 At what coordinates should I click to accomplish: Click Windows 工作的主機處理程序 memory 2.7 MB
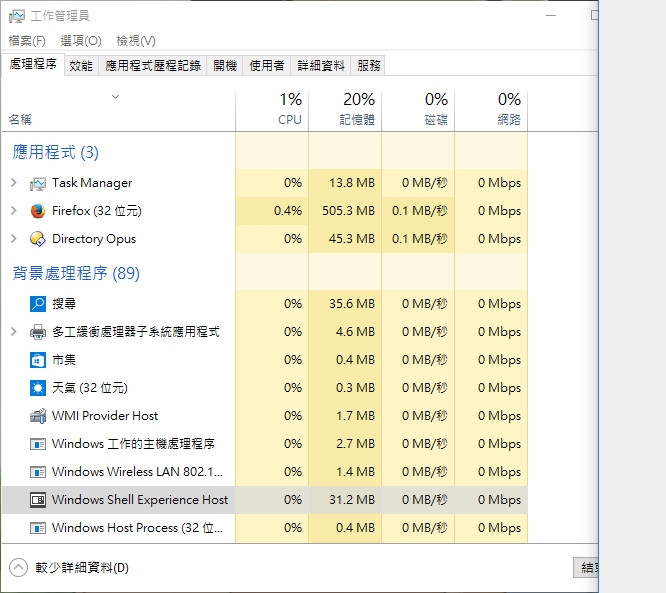click(x=356, y=444)
